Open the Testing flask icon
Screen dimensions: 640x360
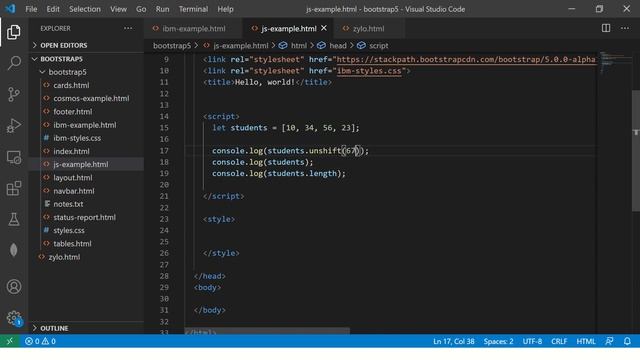click(14, 220)
